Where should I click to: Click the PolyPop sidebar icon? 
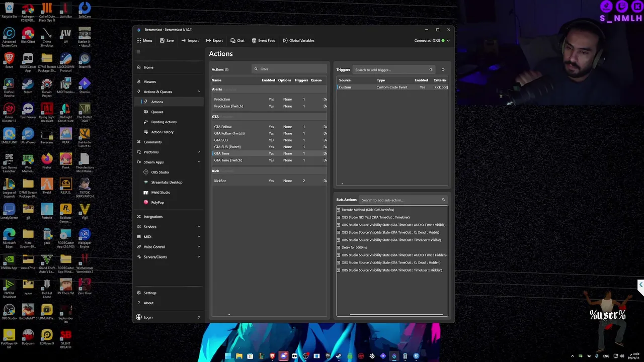click(146, 202)
